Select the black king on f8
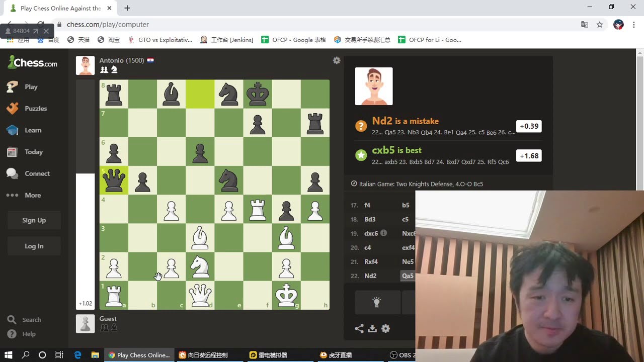 pos(258,94)
